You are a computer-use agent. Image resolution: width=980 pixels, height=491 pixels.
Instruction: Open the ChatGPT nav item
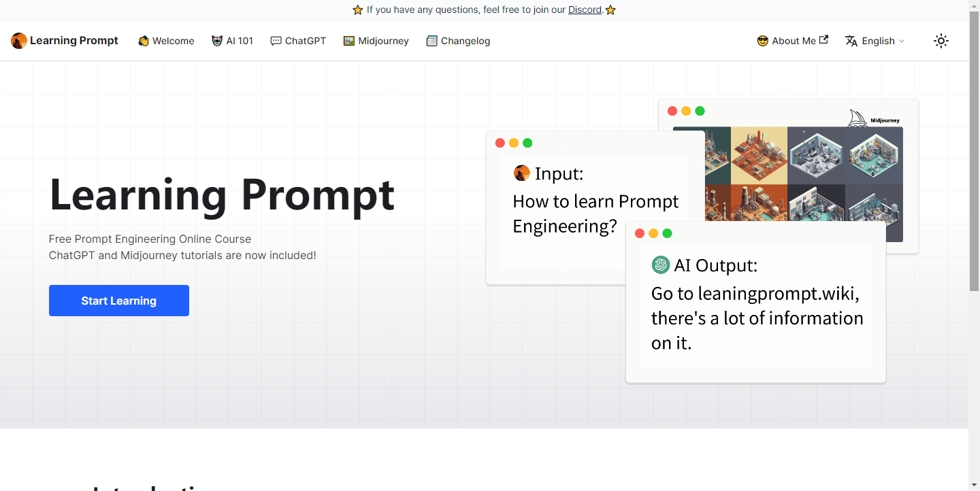[298, 41]
